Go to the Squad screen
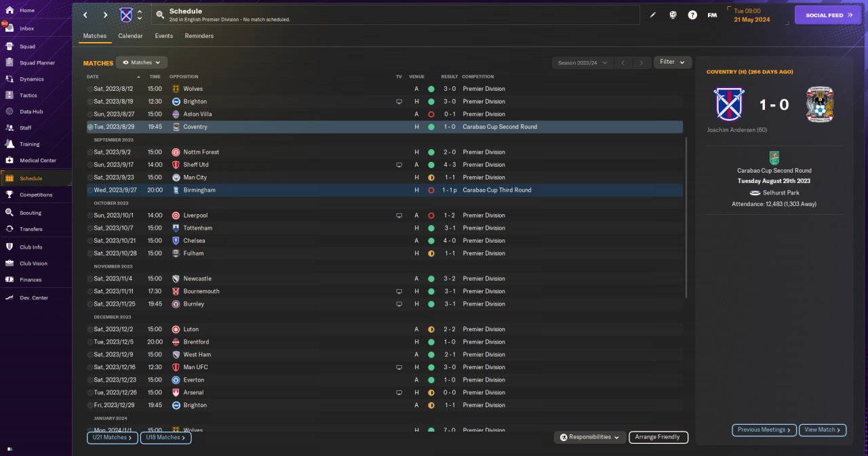 [27, 47]
